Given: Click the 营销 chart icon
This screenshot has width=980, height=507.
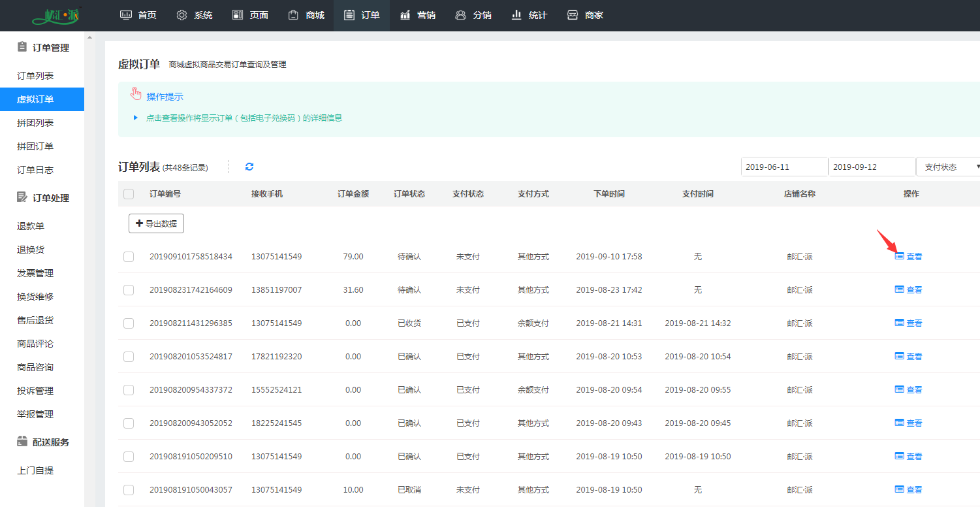Looking at the screenshot, I should (405, 15).
